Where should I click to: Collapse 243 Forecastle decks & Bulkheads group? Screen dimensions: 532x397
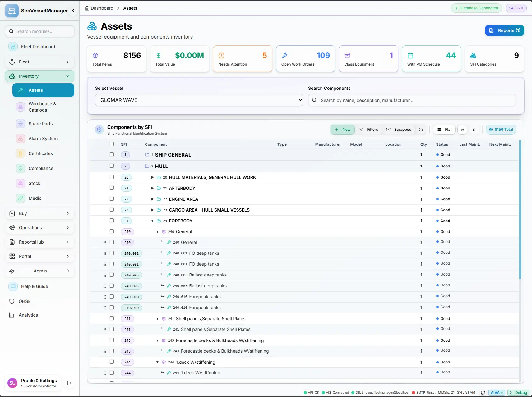(x=157, y=340)
